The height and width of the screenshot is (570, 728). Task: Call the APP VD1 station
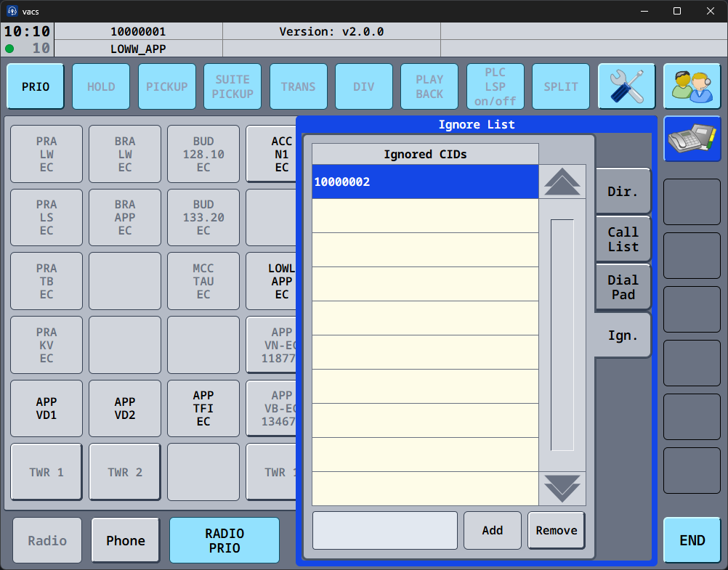(x=46, y=409)
